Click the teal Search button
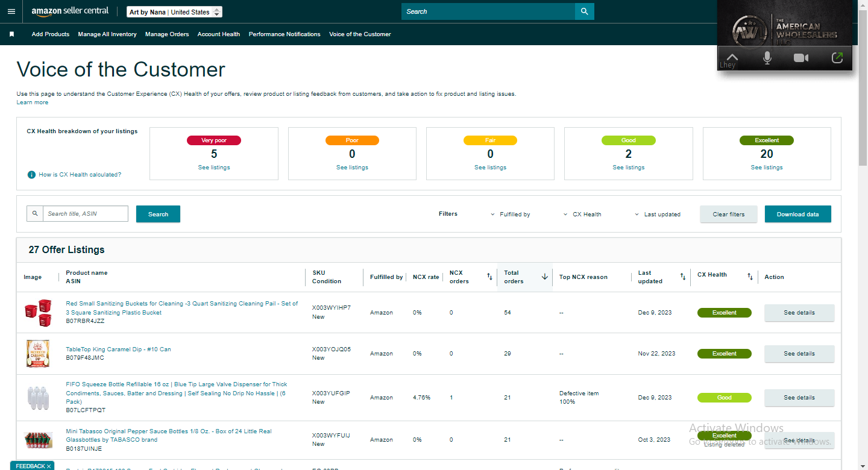The height and width of the screenshot is (470, 868). (158, 214)
